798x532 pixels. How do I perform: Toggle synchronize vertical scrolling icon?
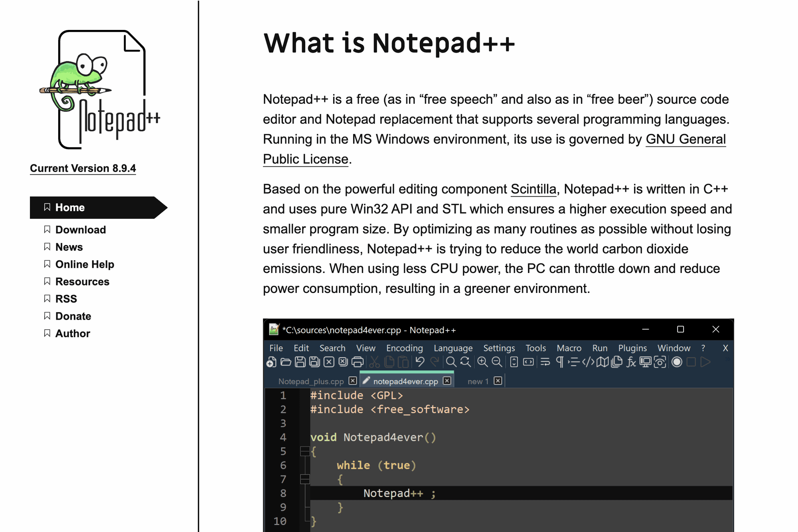[x=514, y=362]
